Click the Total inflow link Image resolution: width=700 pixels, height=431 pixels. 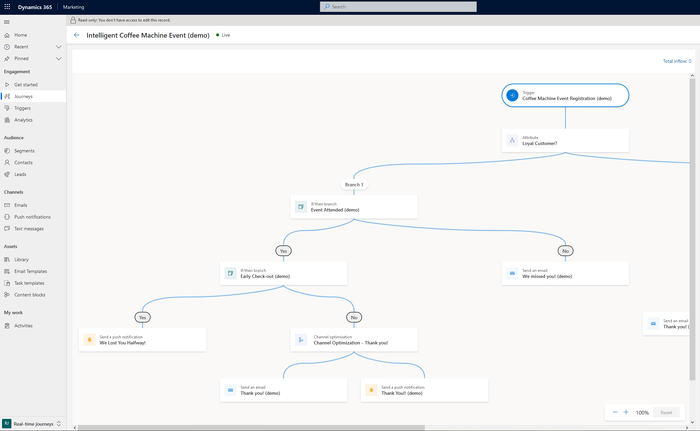677,61
